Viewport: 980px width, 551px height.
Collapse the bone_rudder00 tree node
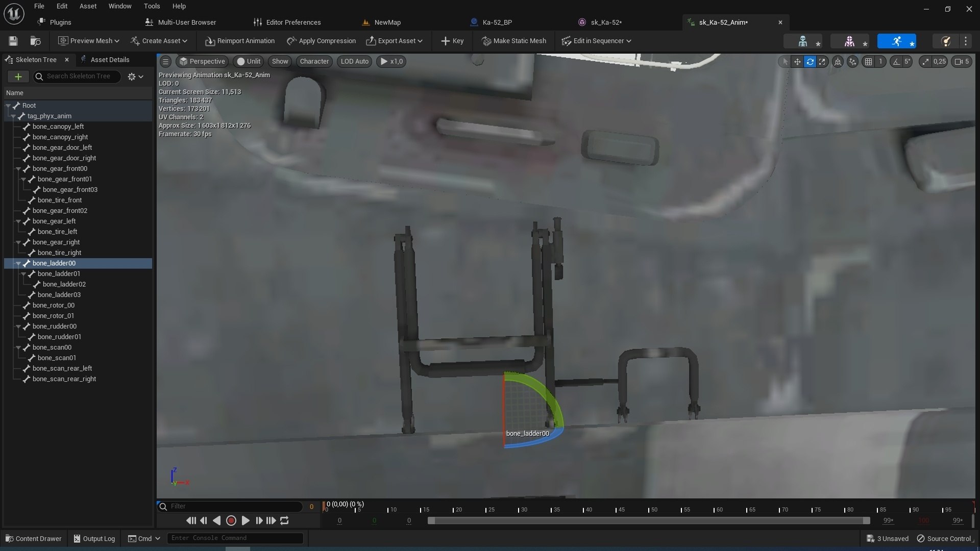pos(18,327)
